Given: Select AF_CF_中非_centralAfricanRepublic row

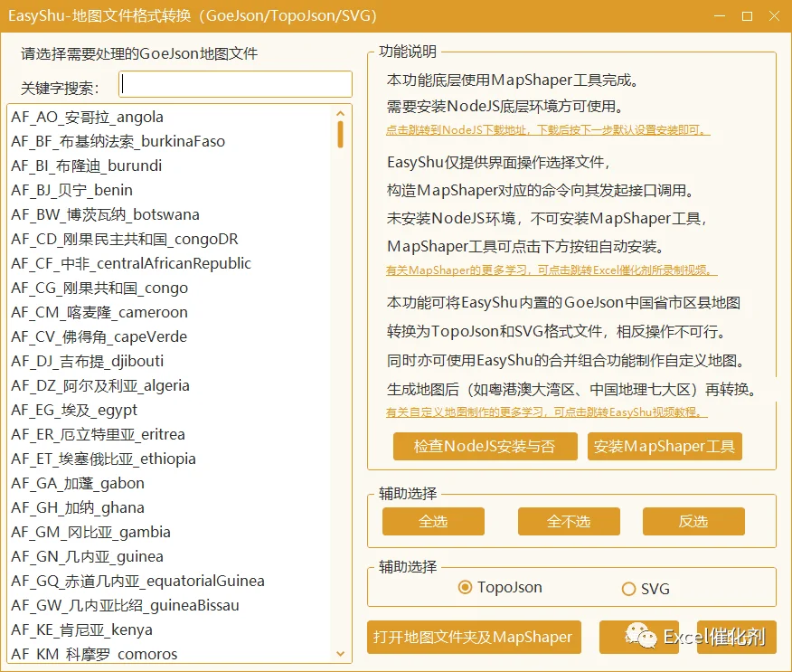Looking at the screenshot, I should click(x=171, y=263).
